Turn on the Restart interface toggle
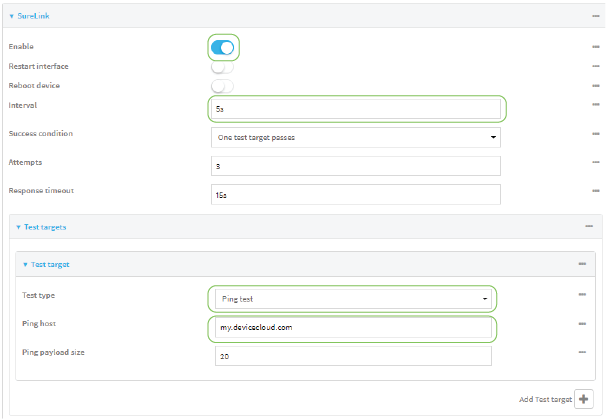 point(222,67)
